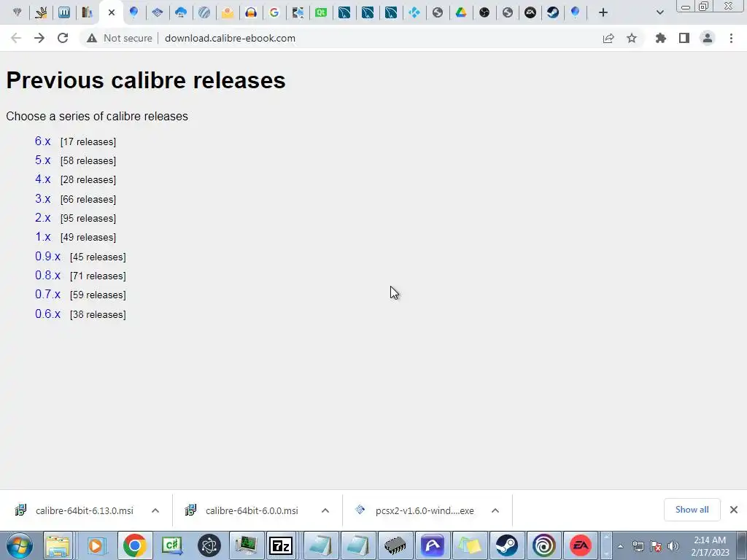Open the network tray icon
This screenshot has width=747, height=560.
point(638,546)
